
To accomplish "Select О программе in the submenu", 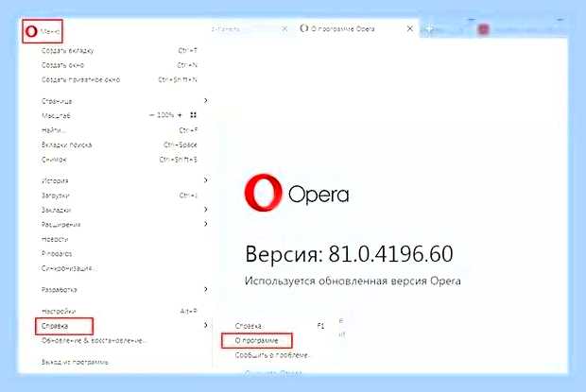I will (257, 340).
